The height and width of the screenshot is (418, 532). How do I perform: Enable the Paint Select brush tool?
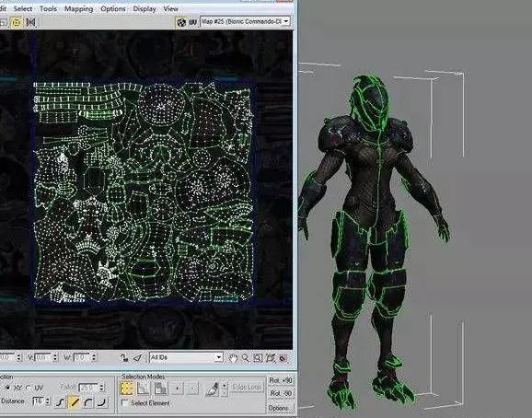pyautogui.click(x=213, y=389)
